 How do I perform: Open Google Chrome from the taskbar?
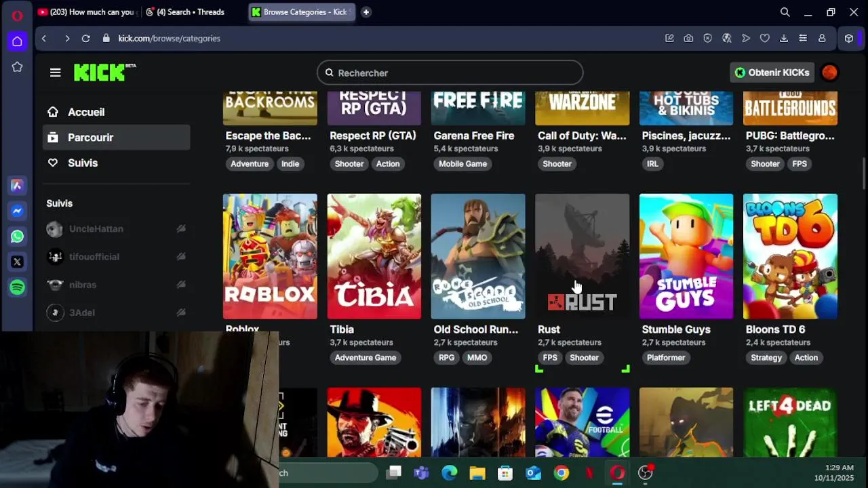click(561, 473)
